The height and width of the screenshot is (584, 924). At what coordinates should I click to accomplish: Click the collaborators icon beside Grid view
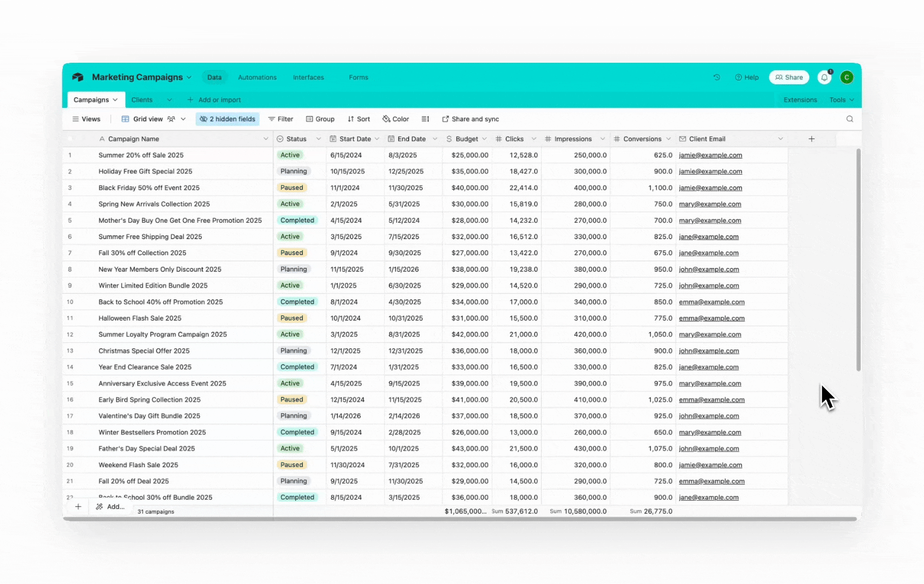point(171,119)
